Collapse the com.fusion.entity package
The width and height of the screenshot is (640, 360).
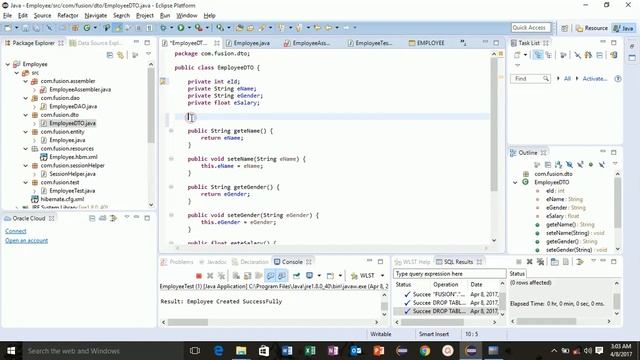pyautogui.click(x=25, y=132)
